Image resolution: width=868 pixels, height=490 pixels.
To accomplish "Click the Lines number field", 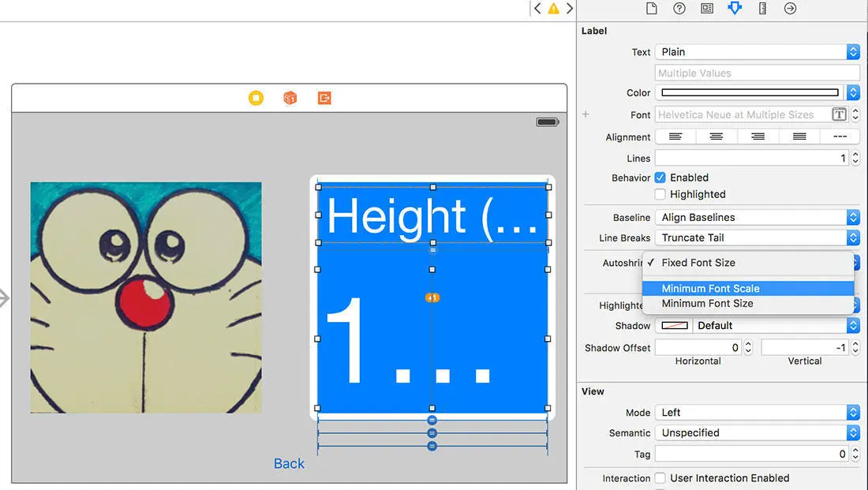I will (752, 159).
